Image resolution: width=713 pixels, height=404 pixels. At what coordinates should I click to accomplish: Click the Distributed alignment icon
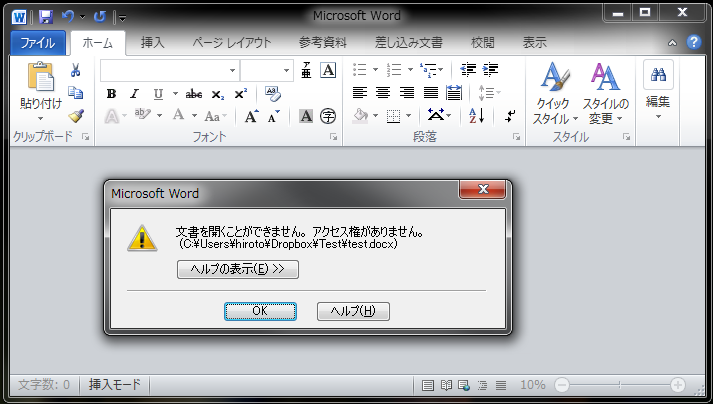pyautogui.click(x=454, y=93)
